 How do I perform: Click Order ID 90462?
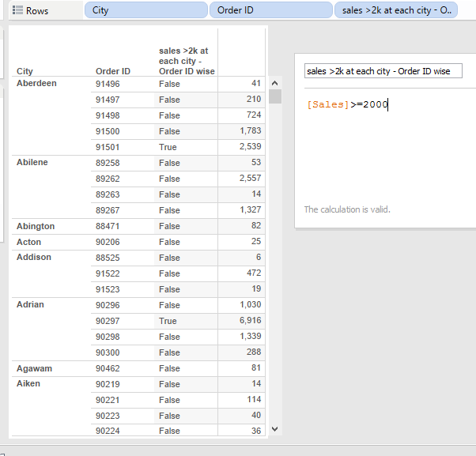(x=108, y=368)
